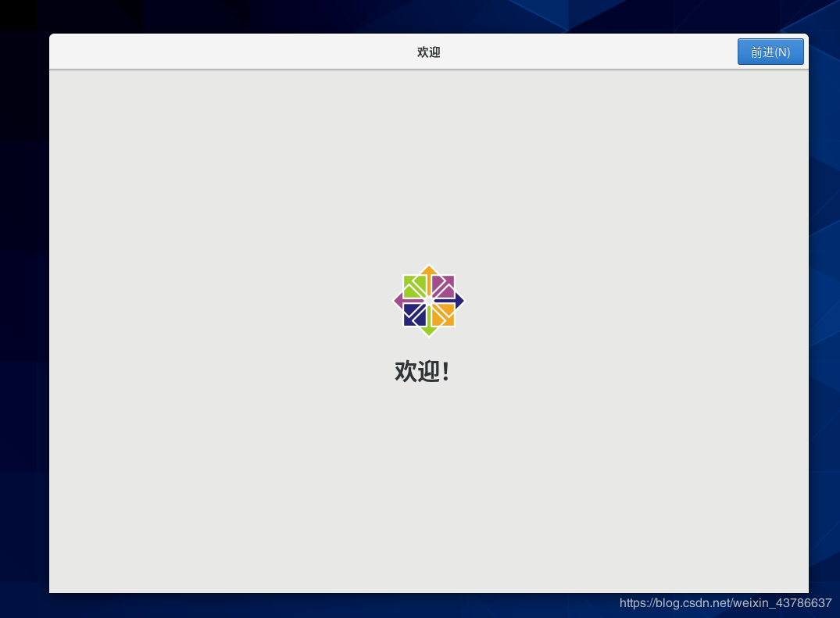The width and height of the screenshot is (840, 618).
Task: Click the 欢迎 window title
Action: coord(428,52)
